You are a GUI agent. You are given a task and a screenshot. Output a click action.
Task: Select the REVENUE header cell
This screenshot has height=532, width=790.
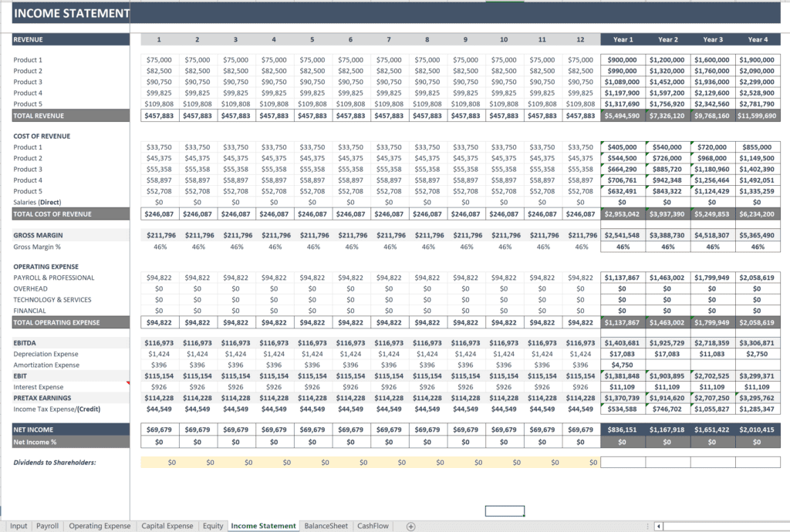[x=71, y=39]
